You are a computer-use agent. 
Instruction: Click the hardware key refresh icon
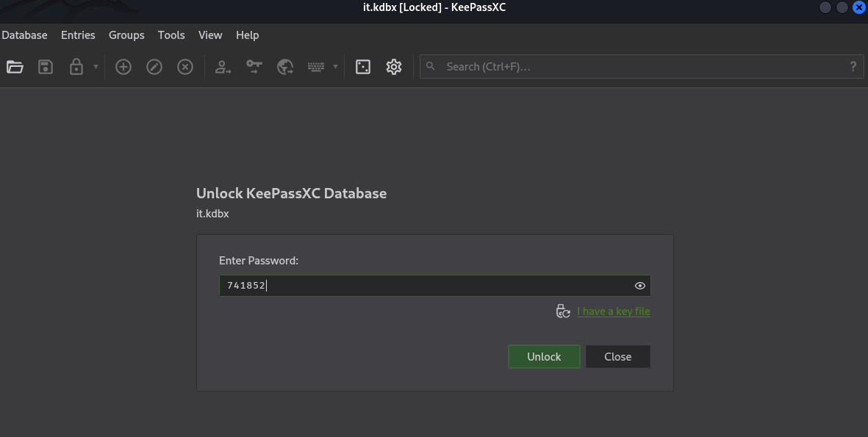563,311
